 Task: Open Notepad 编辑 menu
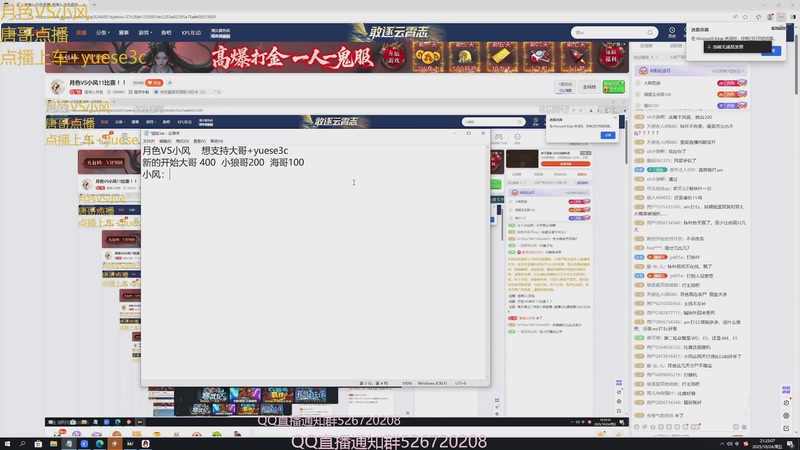click(165, 141)
